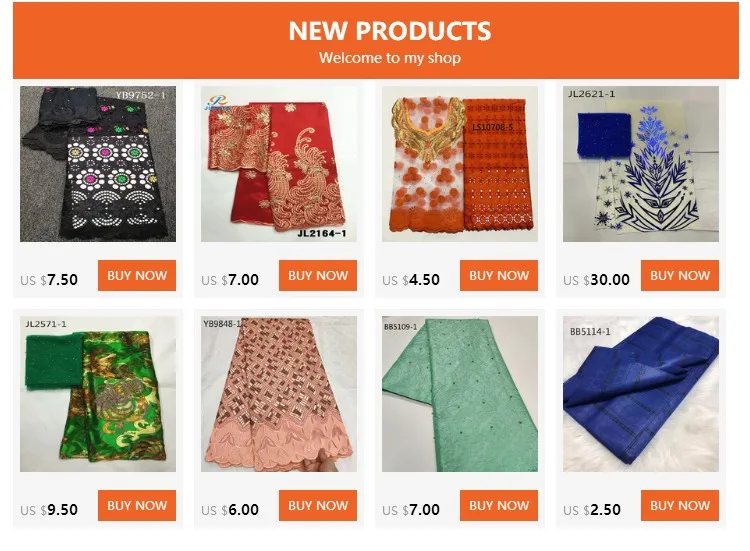
Task: Click the US $30.00 price label
Action: coord(596,280)
